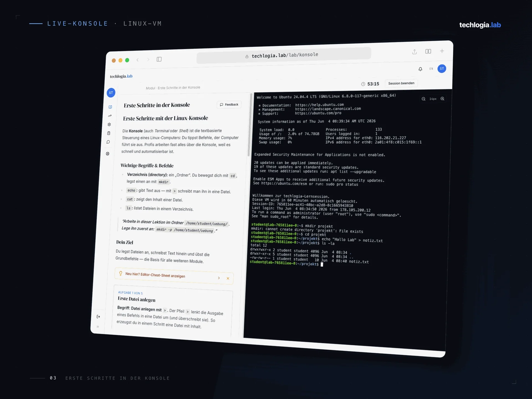Click the terminal prompt cursor line
This screenshot has width=532, height=399.
pos(286,263)
